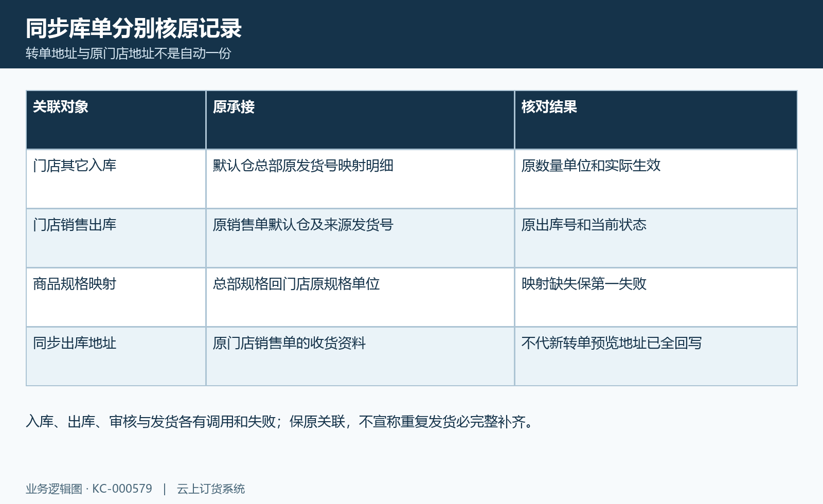Click subtitle 转单地址与原门店地址不是自动一份

pos(129,53)
